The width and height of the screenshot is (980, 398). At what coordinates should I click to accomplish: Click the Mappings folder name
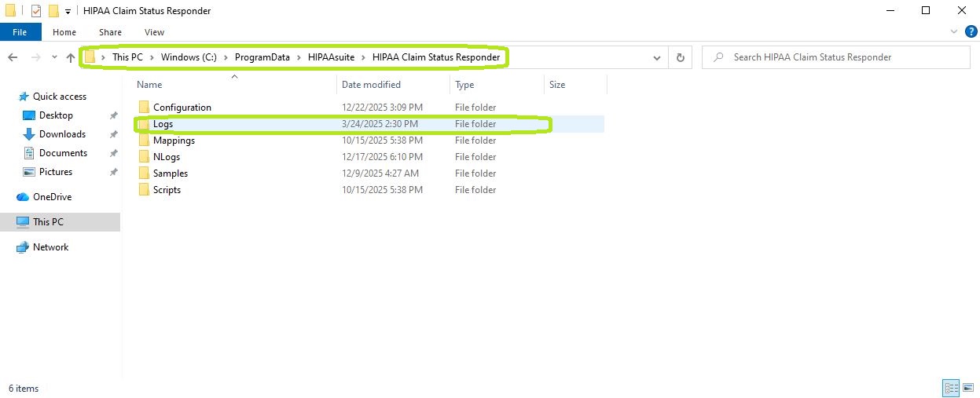174,141
